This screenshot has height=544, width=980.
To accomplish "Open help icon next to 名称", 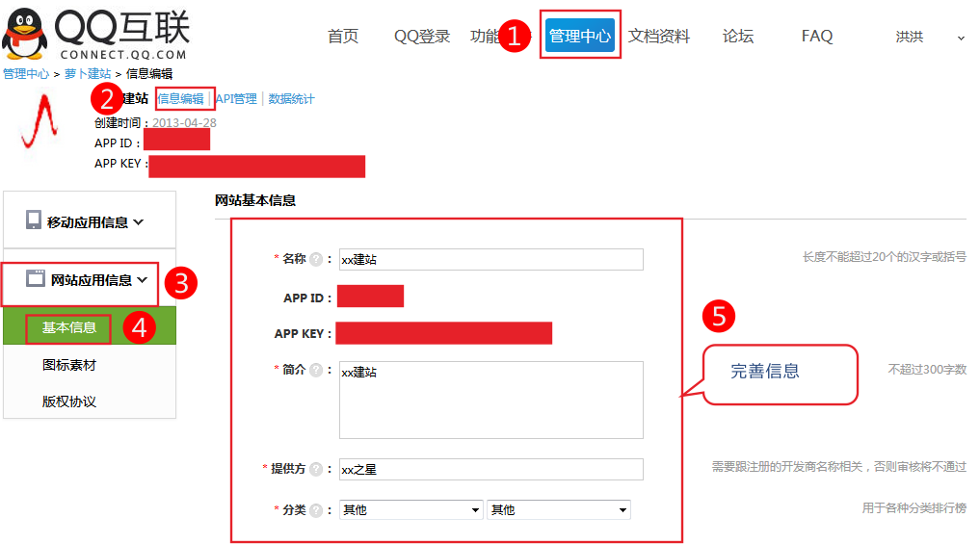I will click(x=317, y=259).
